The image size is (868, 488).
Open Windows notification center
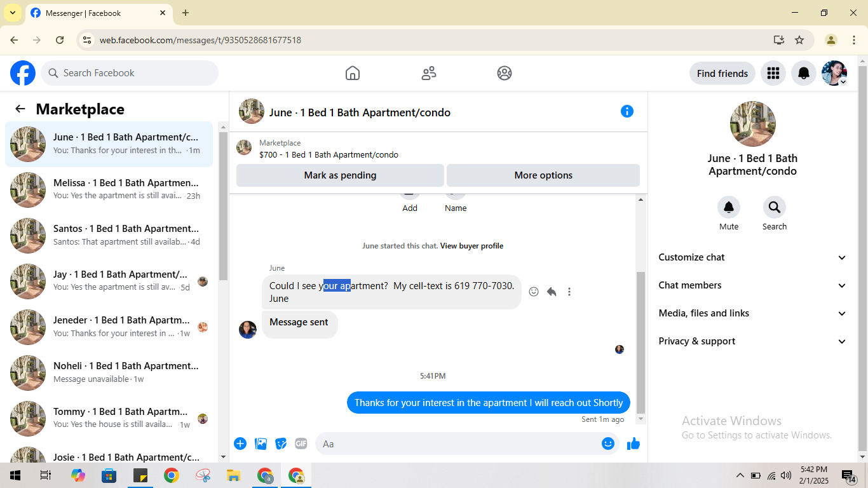pos(848,476)
